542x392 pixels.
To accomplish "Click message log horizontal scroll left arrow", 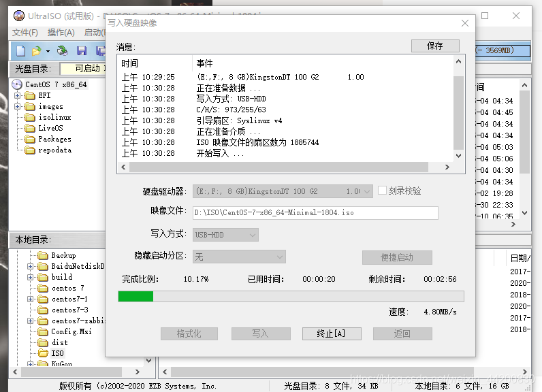I will pos(123,167).
